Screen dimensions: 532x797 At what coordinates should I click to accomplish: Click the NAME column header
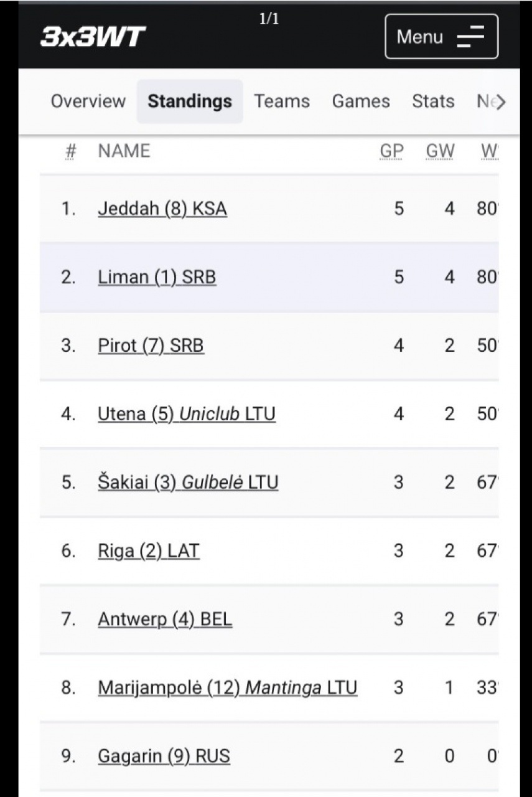[124, 151]
